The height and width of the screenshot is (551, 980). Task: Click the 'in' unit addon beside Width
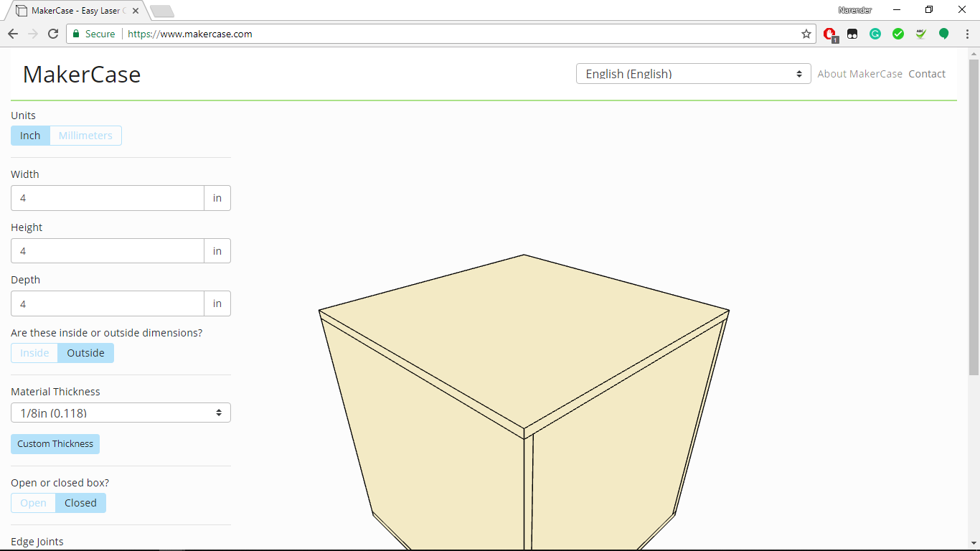click(217, 198)
